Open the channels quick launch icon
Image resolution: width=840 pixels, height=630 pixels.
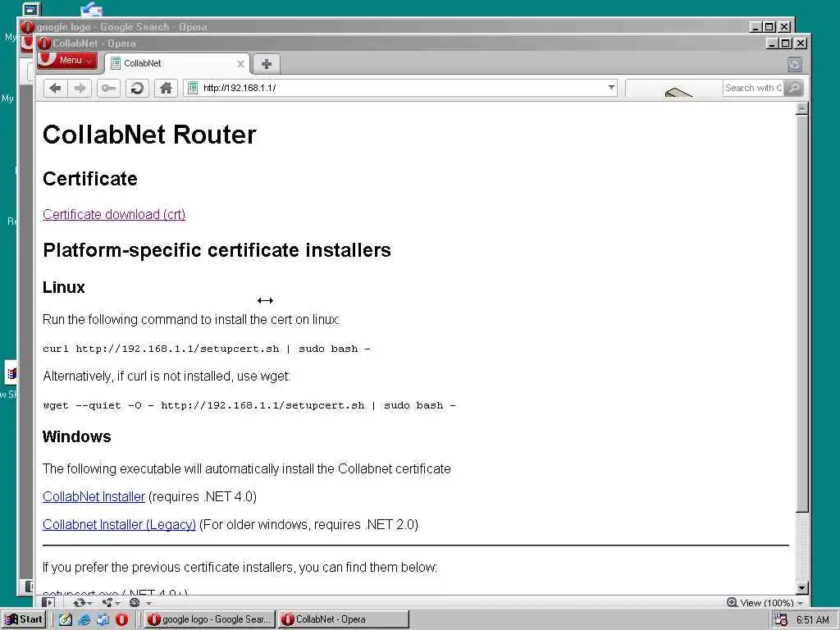coord(103,619)
